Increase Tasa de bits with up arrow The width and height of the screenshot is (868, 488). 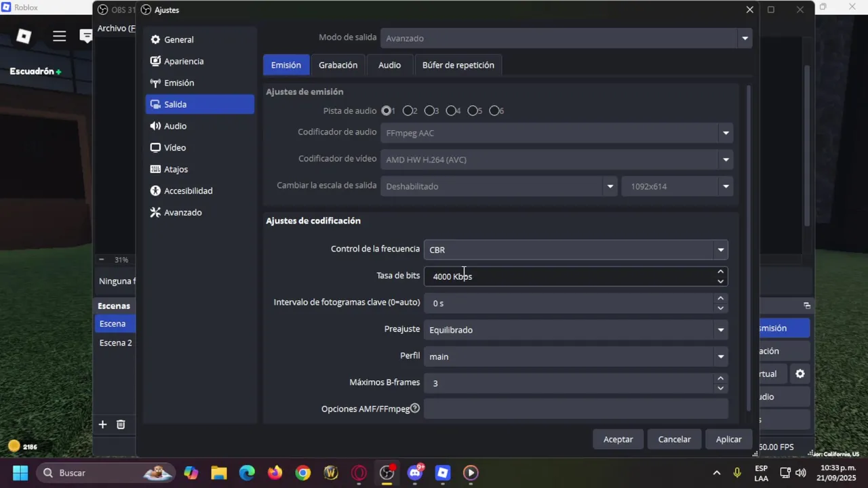click(720, 272)
